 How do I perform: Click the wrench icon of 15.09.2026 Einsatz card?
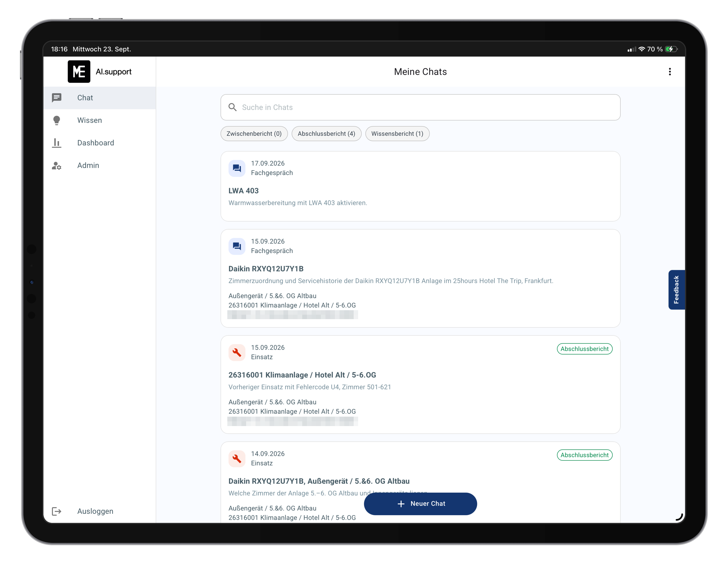pyautogui.click(x=237, y=352)
